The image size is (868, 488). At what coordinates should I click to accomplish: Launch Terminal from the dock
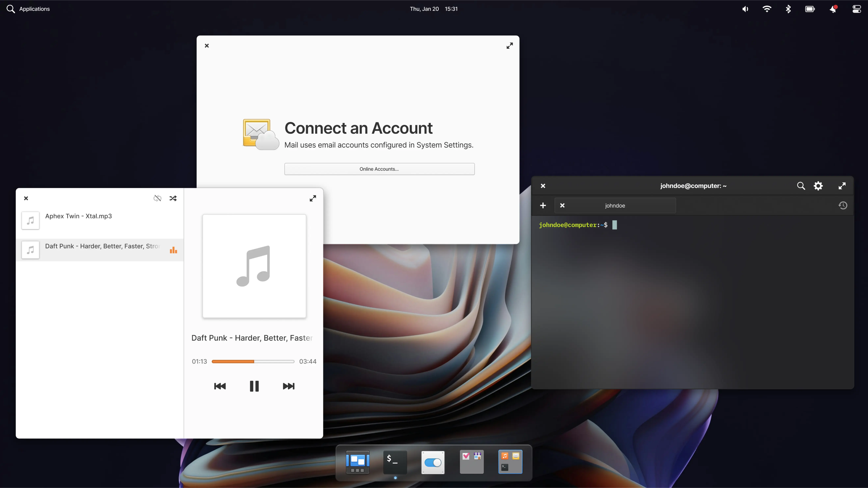pyautogui.click(x=395, y=462)
